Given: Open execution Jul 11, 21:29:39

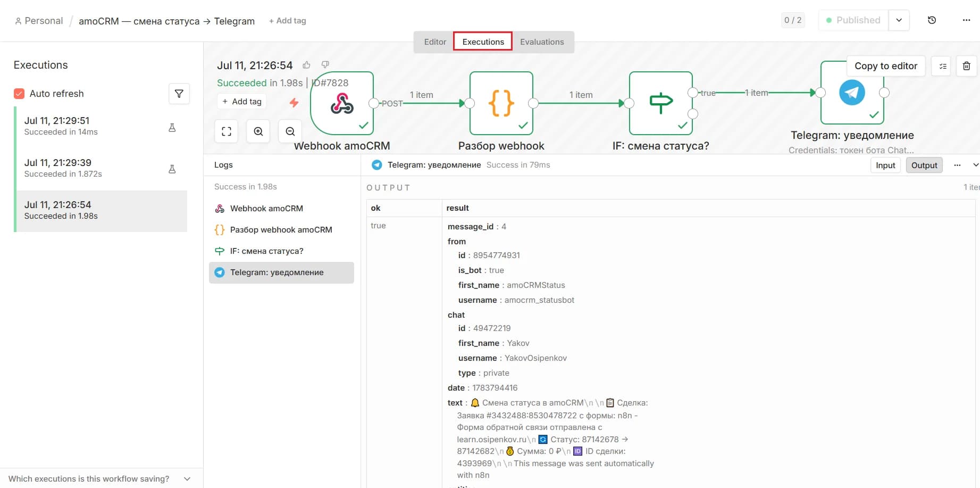Looking at the screenshot, I should click(101, 168).
